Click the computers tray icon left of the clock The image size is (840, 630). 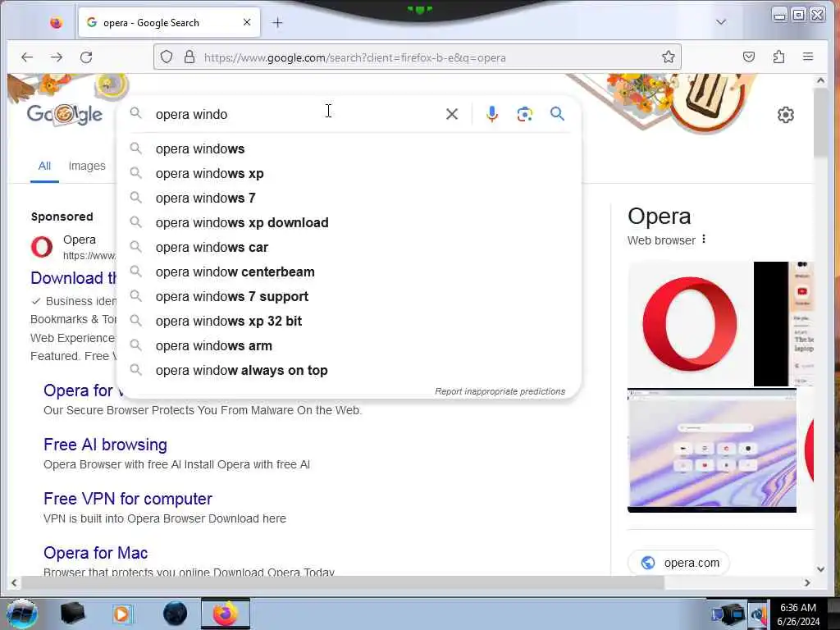[728, 614]
